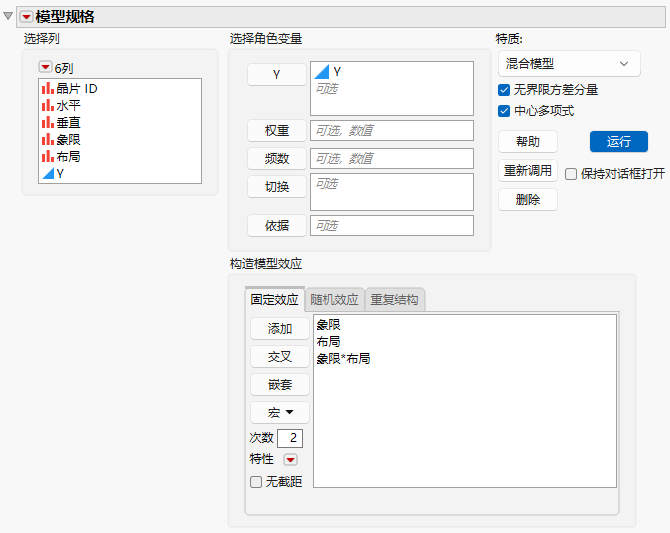
Task: Click the 重新调用 button
Action: [528, 171]
